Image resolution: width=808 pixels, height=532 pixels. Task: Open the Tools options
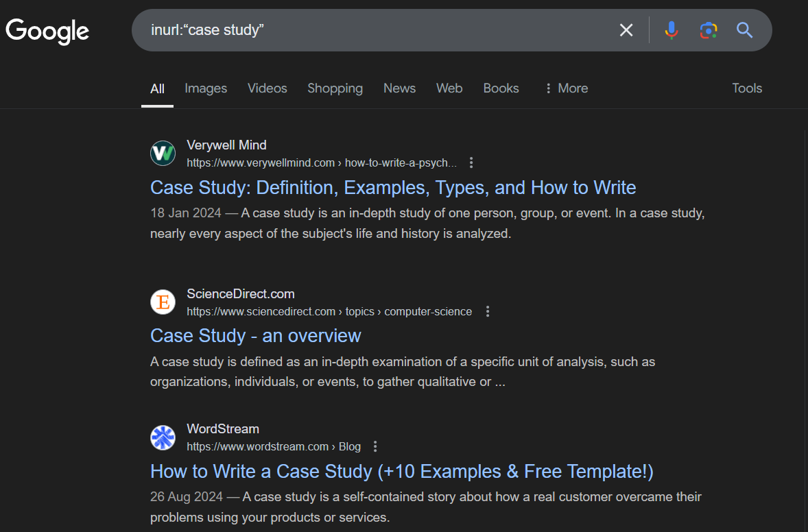(747, 88)
